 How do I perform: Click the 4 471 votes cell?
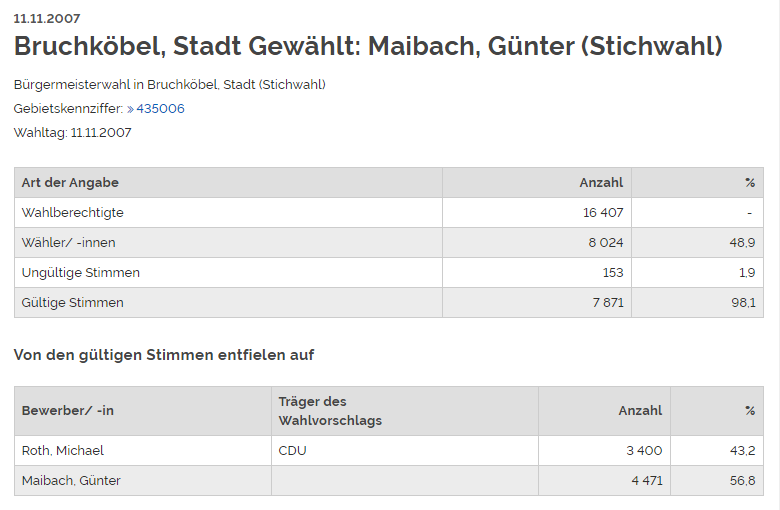(x=646, y=480)
